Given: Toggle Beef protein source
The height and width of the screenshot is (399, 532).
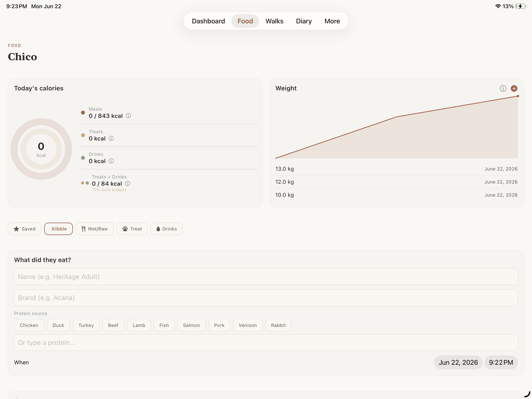Looking at the screenshot, I should click(113, 325).
